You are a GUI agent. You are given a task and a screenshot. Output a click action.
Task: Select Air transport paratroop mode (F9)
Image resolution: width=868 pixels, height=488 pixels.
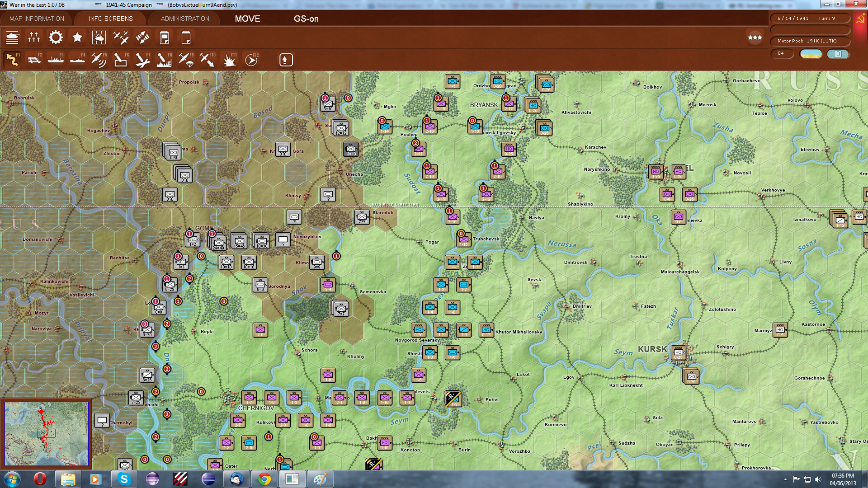(x=186, y=60)
